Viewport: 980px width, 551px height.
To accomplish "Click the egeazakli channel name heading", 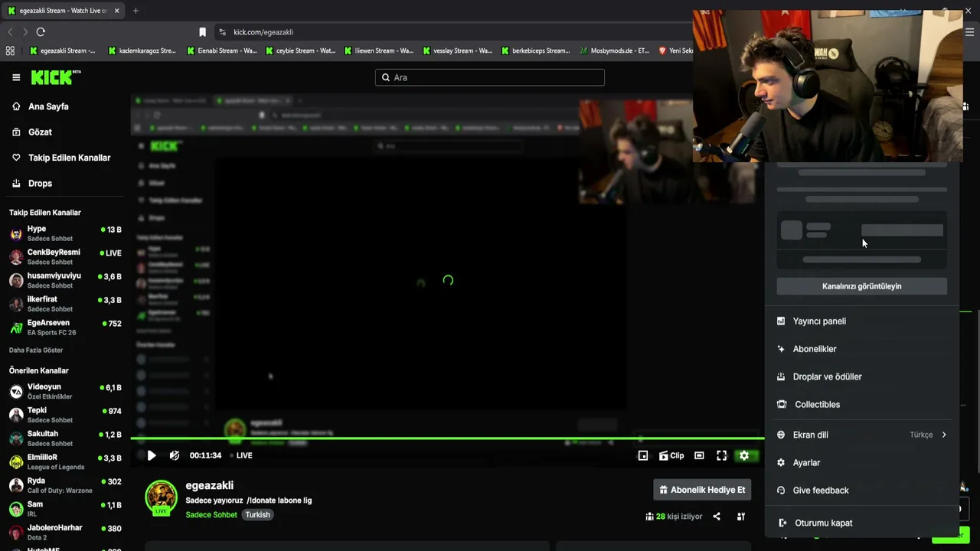I will 210,485.
